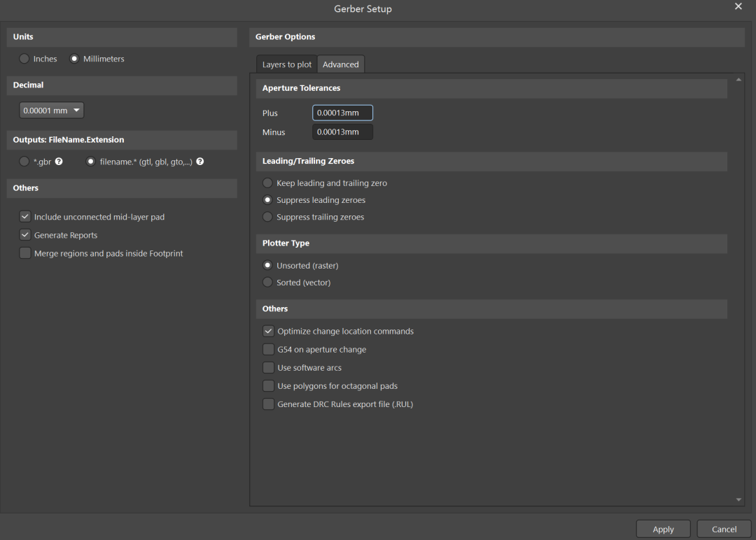Choose filename.* (gtl, gbl, gto,...) output option
Image resolution: width=756 pixels, height=540 pixels.
pos(90,162)
